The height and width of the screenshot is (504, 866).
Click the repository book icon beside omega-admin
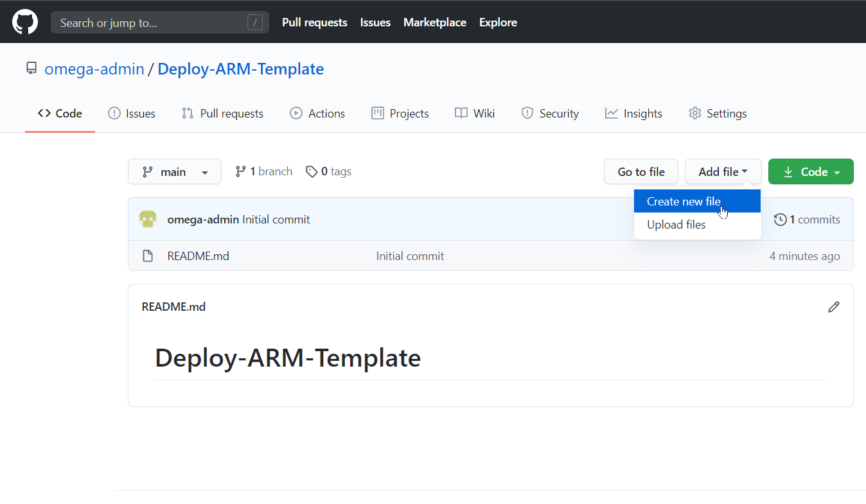tap(31, 68)
